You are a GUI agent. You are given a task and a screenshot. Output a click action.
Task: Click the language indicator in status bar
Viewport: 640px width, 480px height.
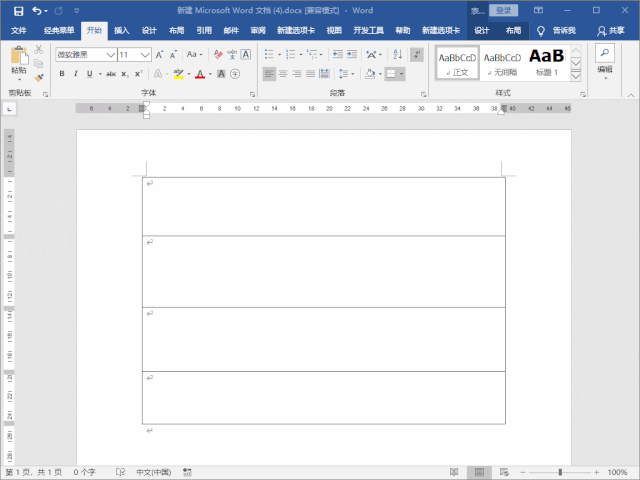153,472
